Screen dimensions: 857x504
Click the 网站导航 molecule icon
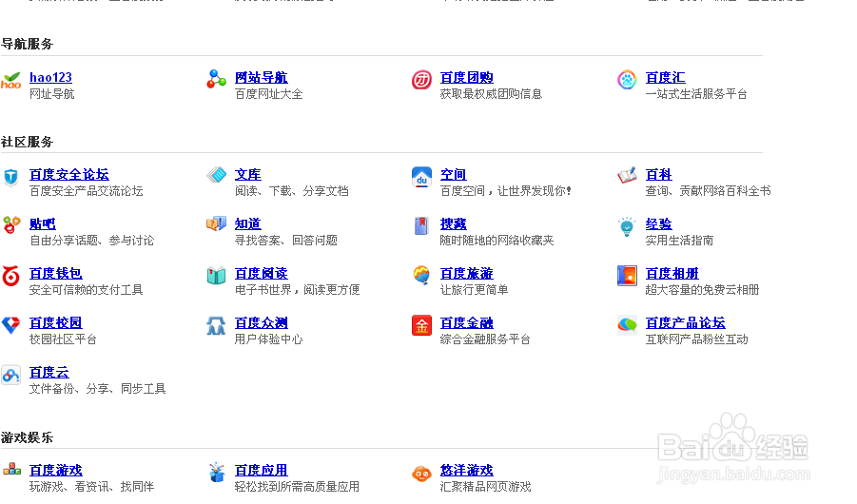coord(217,79)
